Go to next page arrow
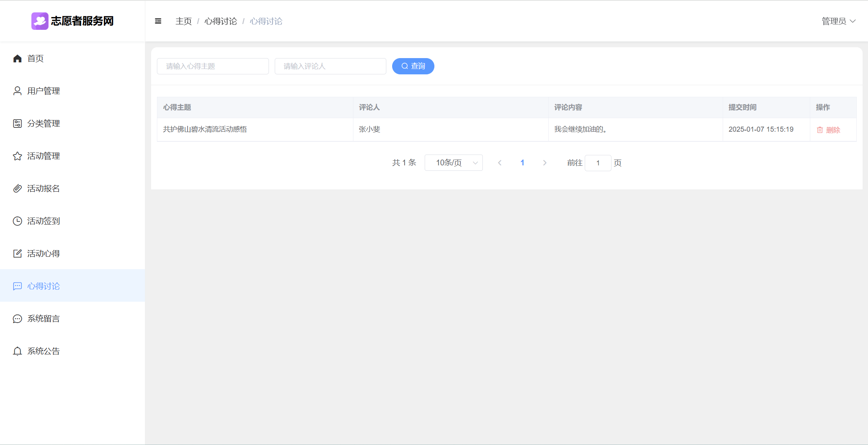This screenshot has height=445, width=868. click(x=545, y=163)
